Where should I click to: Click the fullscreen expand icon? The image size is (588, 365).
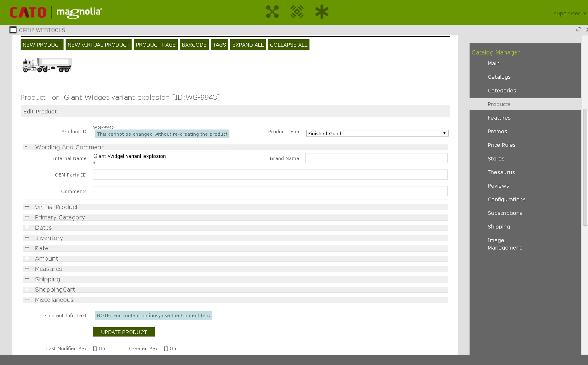[x=578, y=30]
